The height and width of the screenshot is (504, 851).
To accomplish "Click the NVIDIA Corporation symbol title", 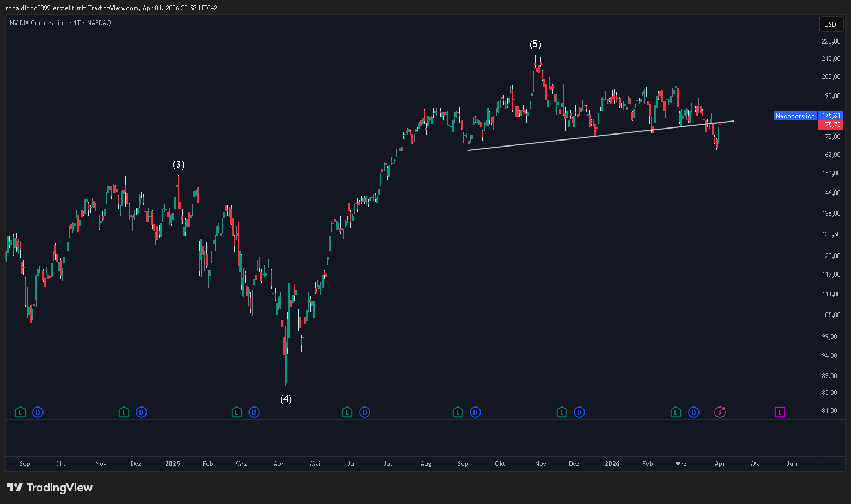I will click(x=38, y=23).
